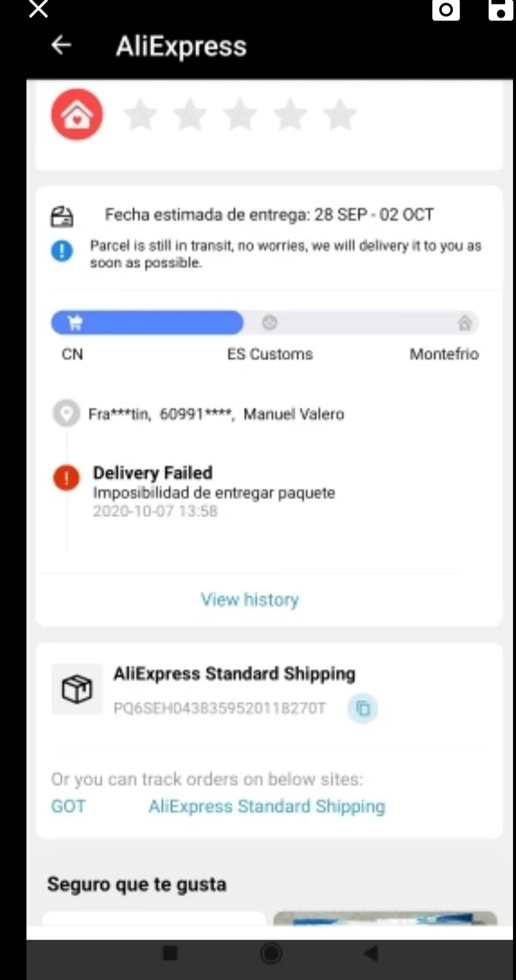Tap the location pin icon by address
The width and height of the screenshot is (516, 980).
[x=66, y=413]
